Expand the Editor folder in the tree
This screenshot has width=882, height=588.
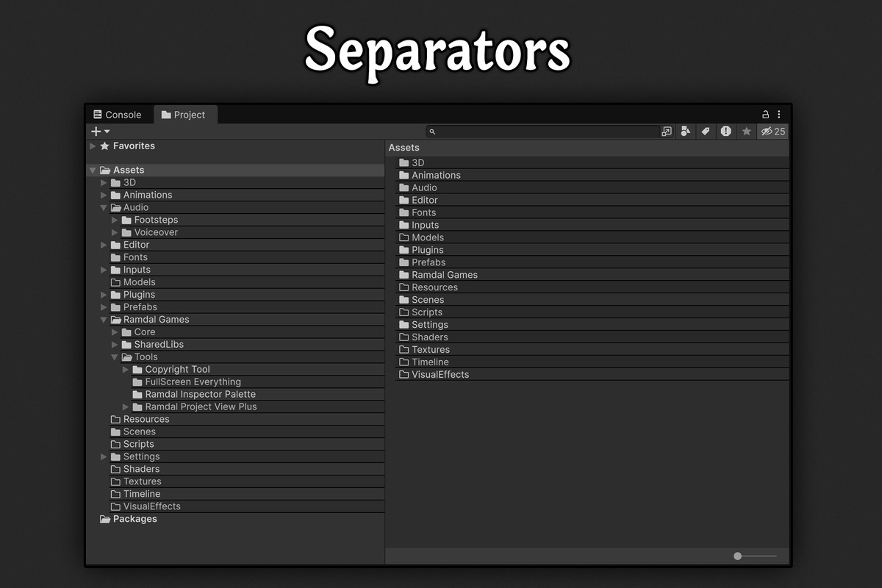104,244
